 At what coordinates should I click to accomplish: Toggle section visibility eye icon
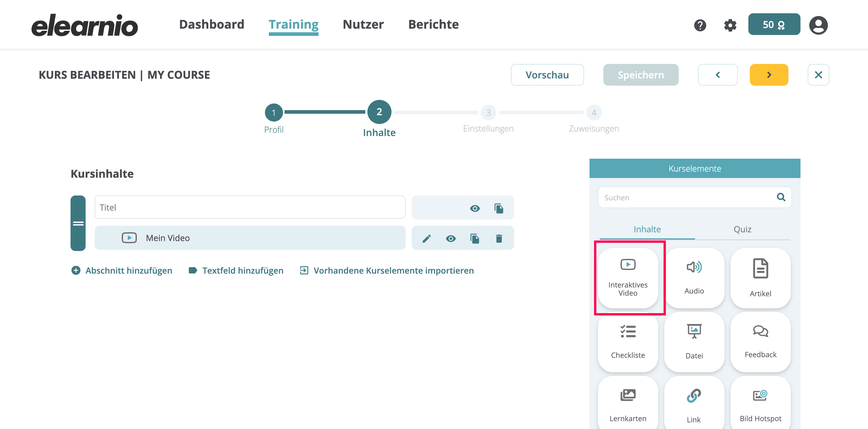(475, 208)
